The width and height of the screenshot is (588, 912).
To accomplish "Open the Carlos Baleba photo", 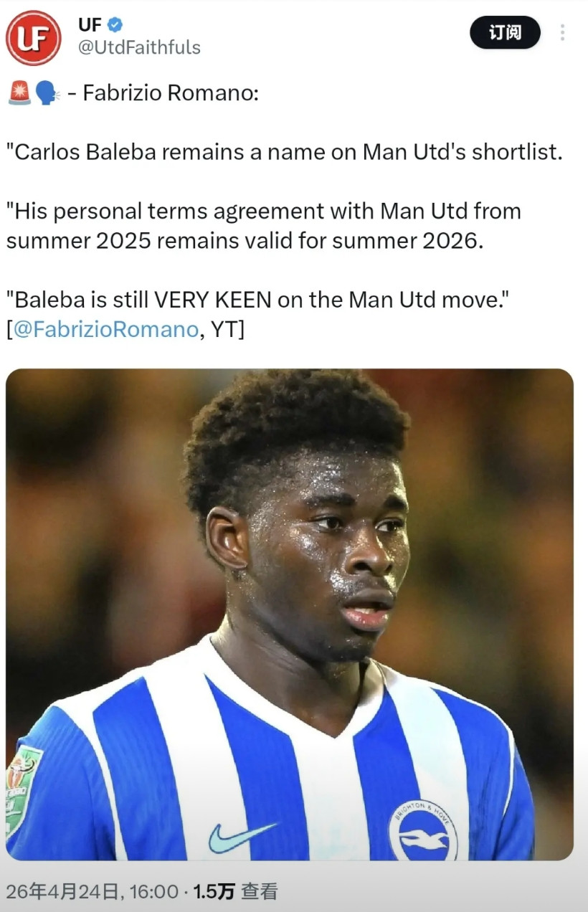I will 290,614.
